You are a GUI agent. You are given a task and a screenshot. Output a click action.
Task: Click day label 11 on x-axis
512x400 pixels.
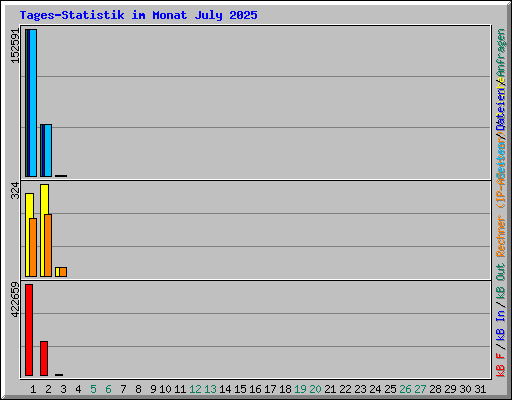180,389
